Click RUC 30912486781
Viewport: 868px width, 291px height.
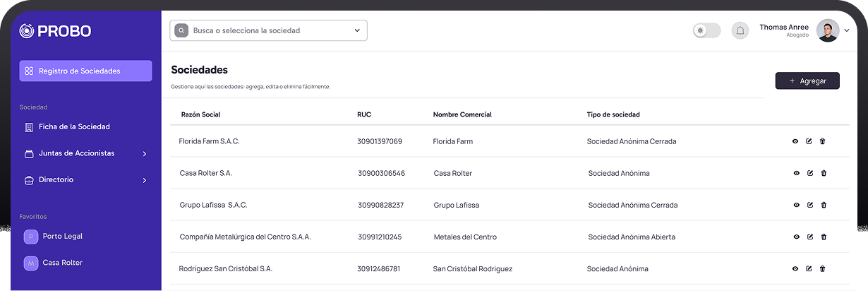(x=379, y=268)
